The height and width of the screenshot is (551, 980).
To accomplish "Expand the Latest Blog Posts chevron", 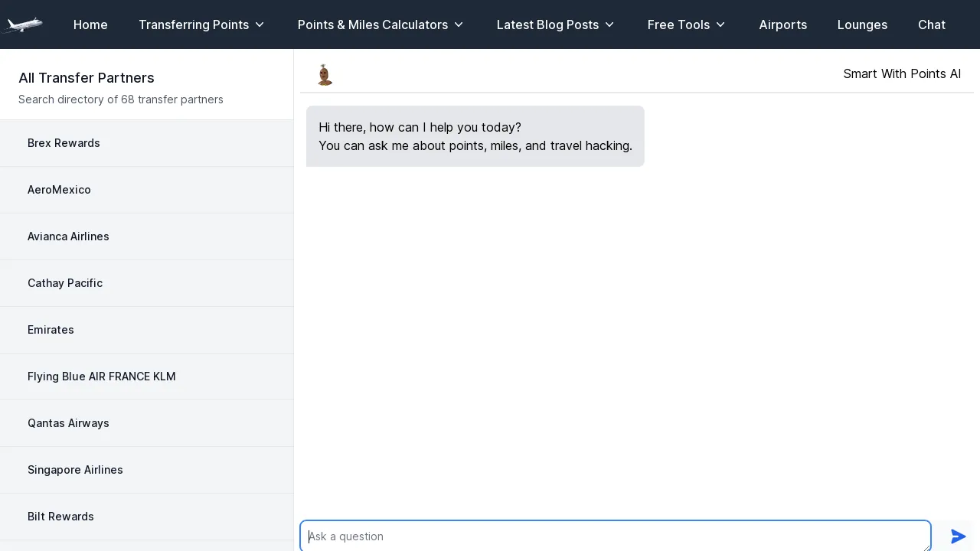I will pos(609,24).
